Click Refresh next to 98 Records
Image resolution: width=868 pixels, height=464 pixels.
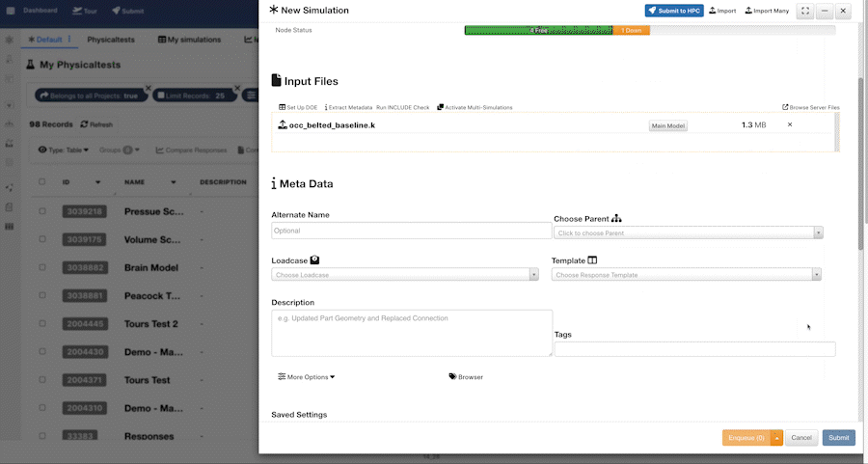[x=96, y=124]
